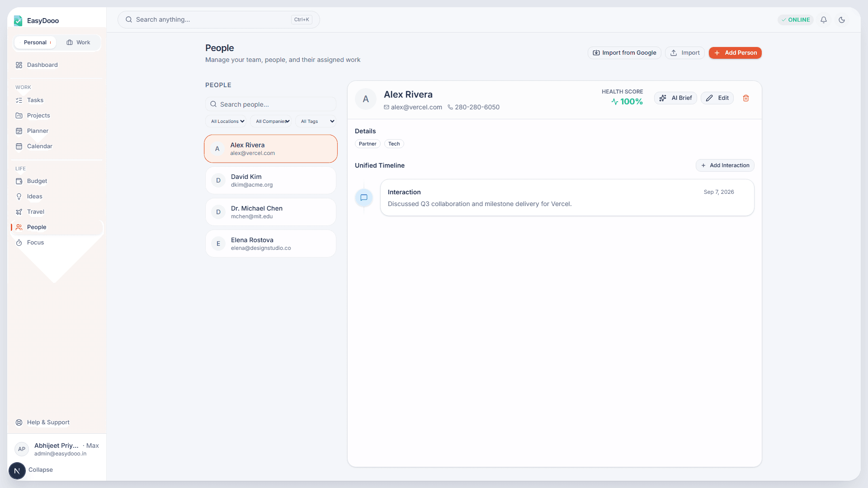Open Focus timer page
Viewport: 868px width, 488px height.
point(57,243)
